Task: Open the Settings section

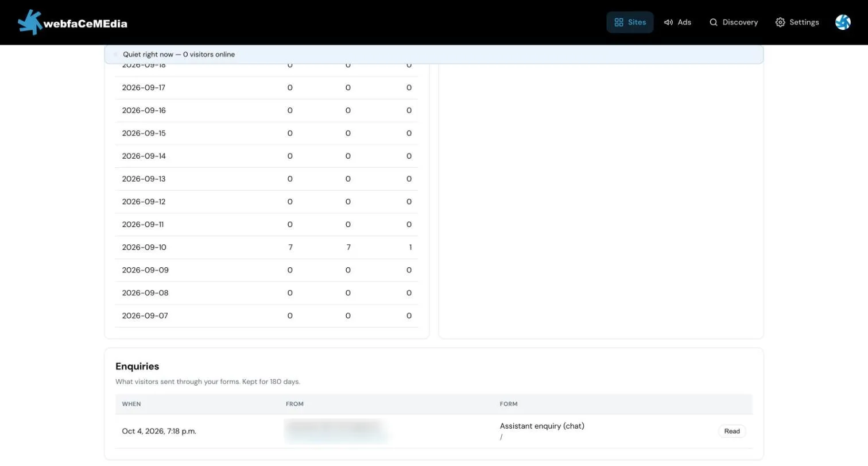Action: pyautogui.click(x=797, y=22)
